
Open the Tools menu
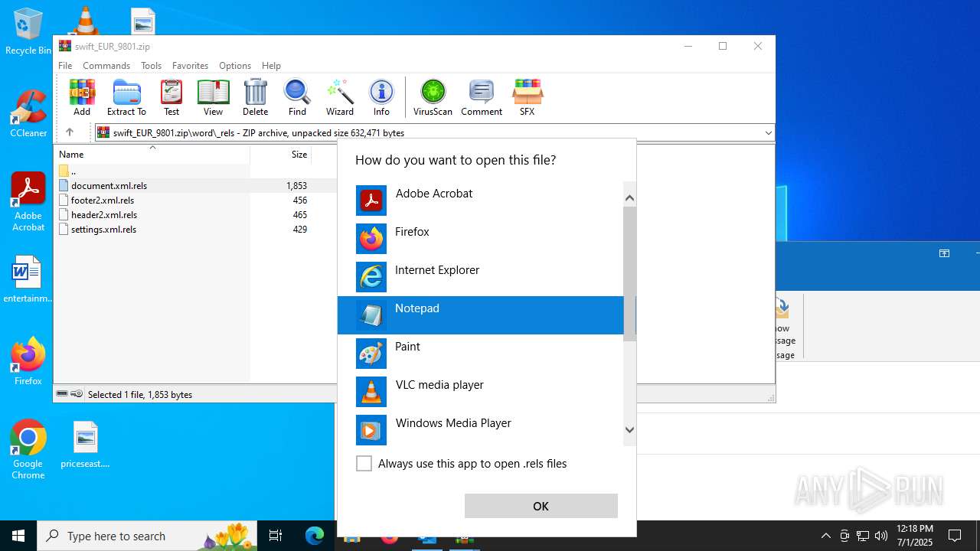tap(151, 66)
